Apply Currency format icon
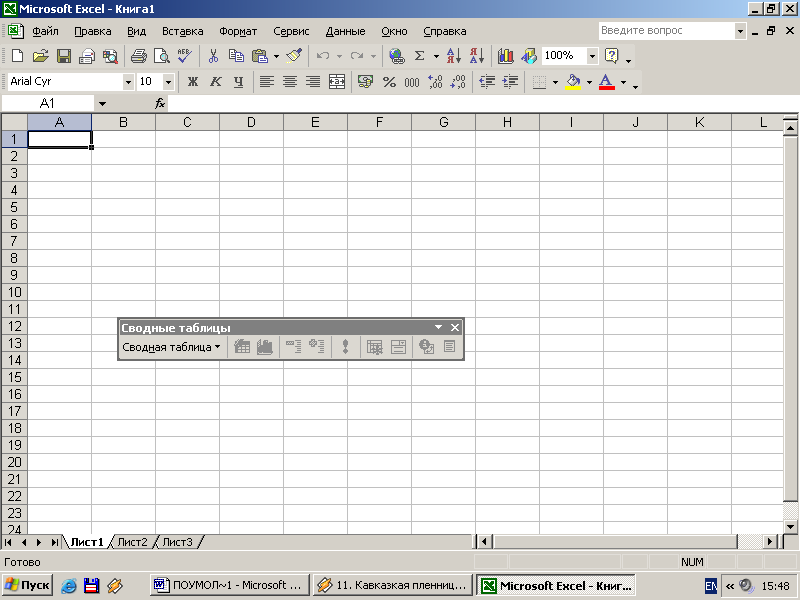This screenshot has width=800, height=600. pyautogui.click(x=365, y=82)
